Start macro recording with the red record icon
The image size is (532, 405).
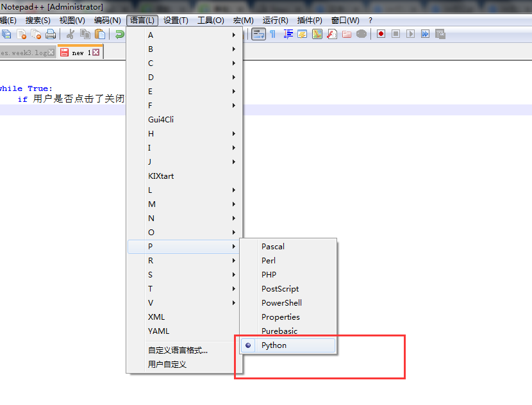pyautogui.click(x=380, y=35)
